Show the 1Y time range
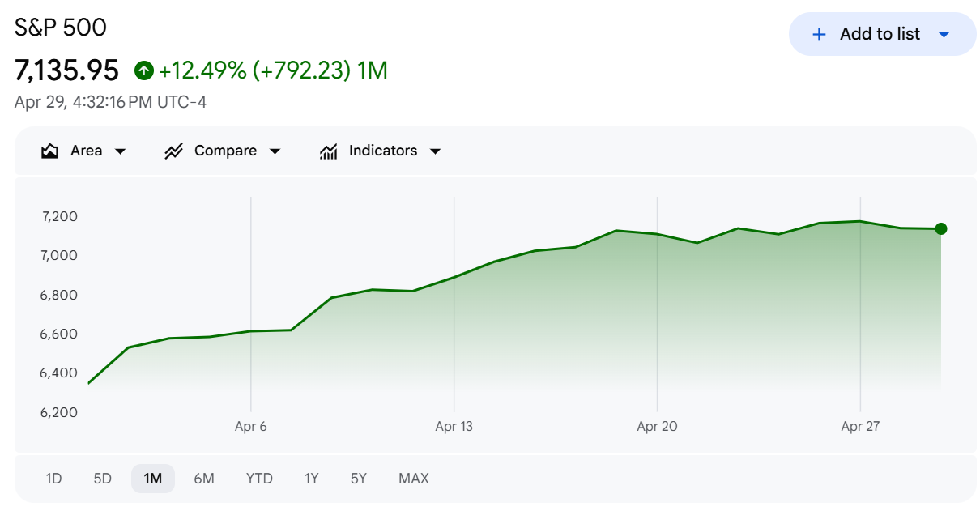The image size is (980, 511). click(312, 479)
